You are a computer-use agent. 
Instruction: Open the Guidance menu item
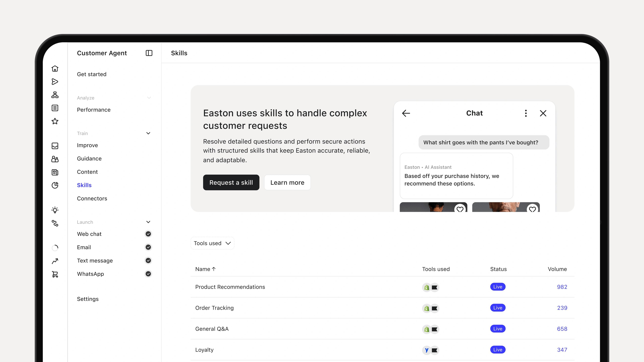(x=89, y=158)
